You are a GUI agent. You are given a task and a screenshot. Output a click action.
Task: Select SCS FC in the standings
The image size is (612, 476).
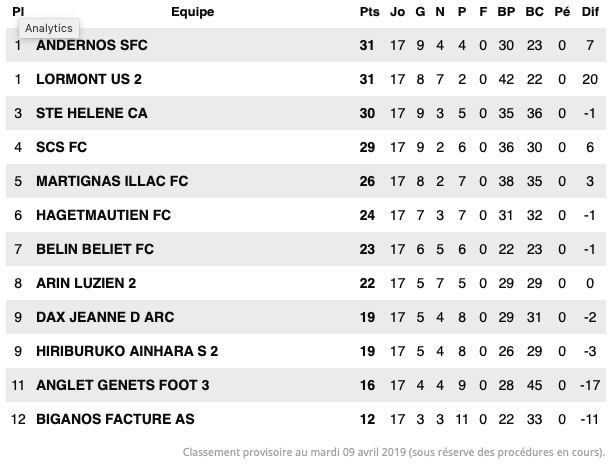[x=62, y=147]
